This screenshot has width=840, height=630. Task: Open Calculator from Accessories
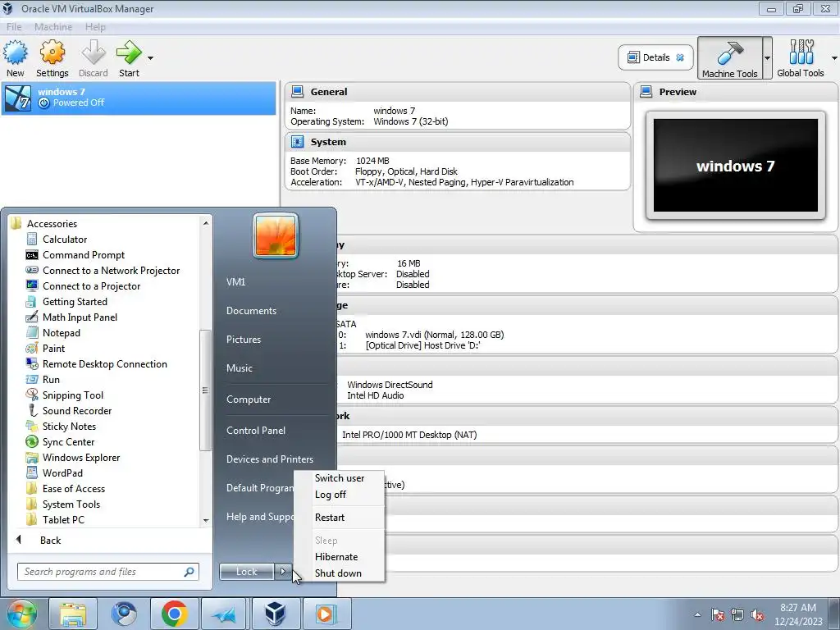pos(65,240)
